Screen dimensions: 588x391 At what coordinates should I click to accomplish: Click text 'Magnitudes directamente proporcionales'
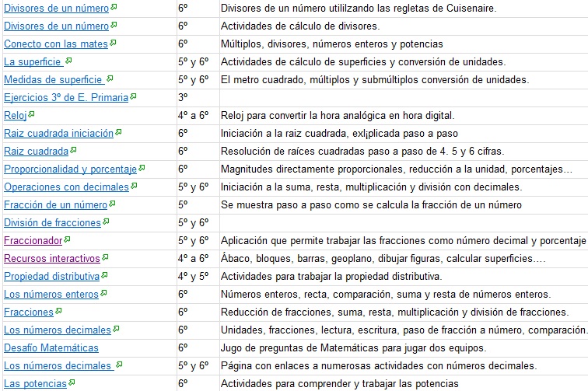click(397, 169)
